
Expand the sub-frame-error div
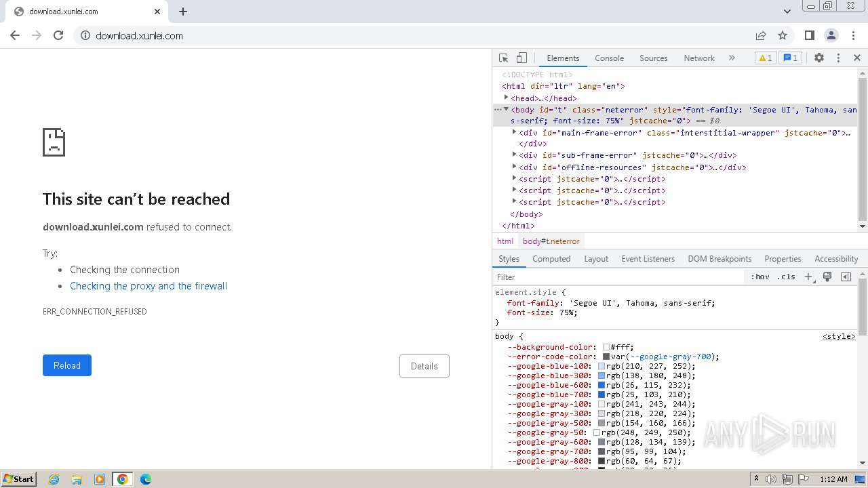pyautogui.click(x=514, y=155)
